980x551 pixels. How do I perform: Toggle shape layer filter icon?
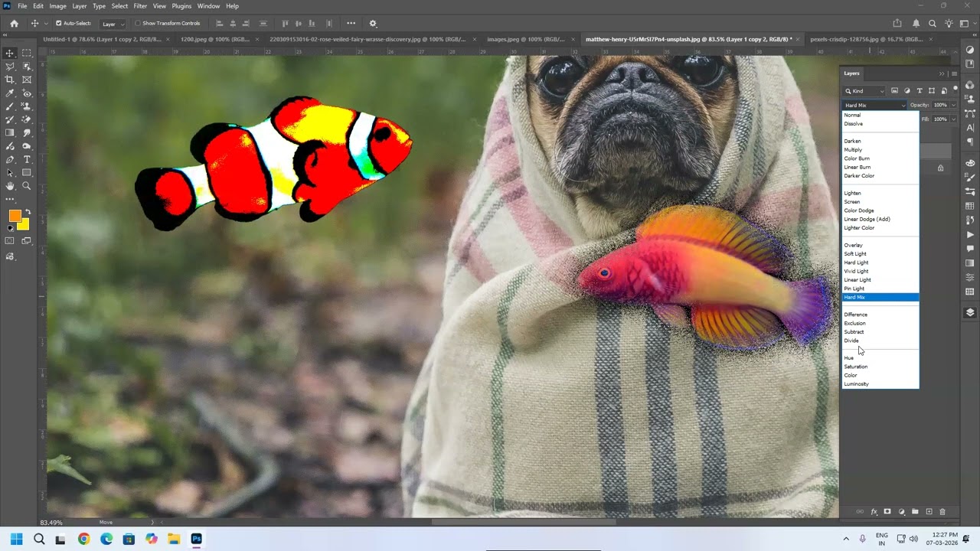click(932, 91)
